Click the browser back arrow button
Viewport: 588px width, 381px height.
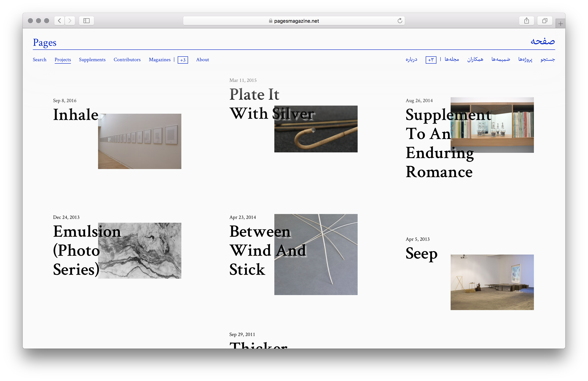[59, 21]
